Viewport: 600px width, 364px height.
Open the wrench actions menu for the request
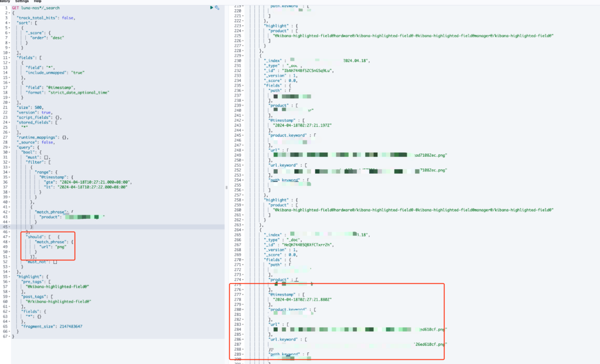pyautogui.click(x=217, y=8)
